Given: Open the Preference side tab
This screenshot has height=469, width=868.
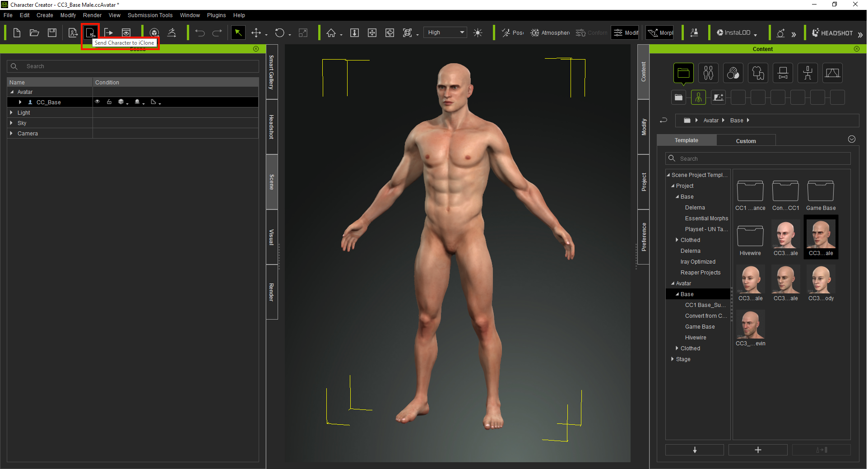Looking at the screenshot, I should (644, 237).
